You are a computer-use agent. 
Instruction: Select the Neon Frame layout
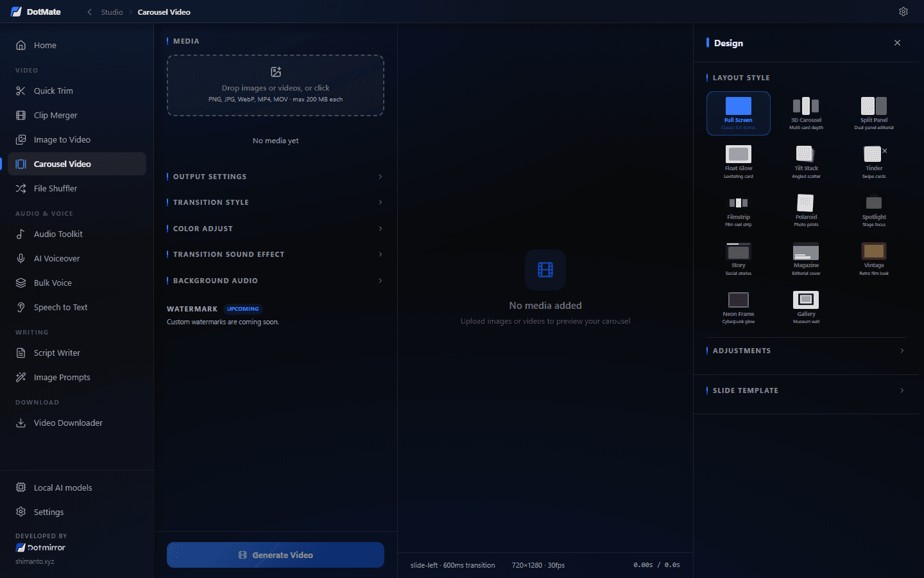tap(739, 308)
